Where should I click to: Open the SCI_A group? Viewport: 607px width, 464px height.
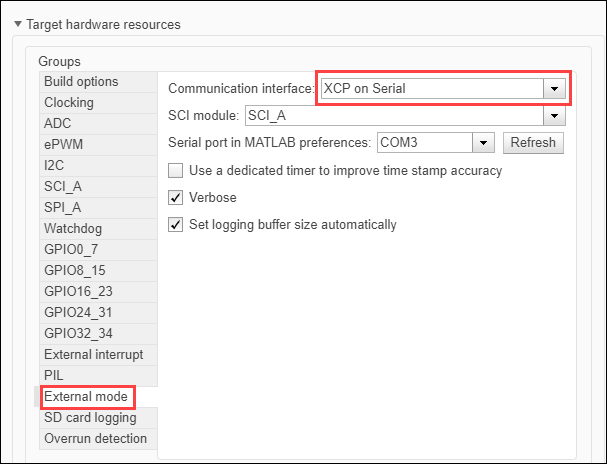63,187
